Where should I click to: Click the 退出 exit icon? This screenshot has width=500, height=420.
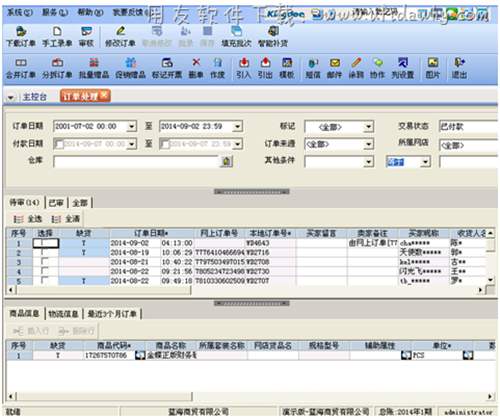pyautogui.click(x=459, y=62)
